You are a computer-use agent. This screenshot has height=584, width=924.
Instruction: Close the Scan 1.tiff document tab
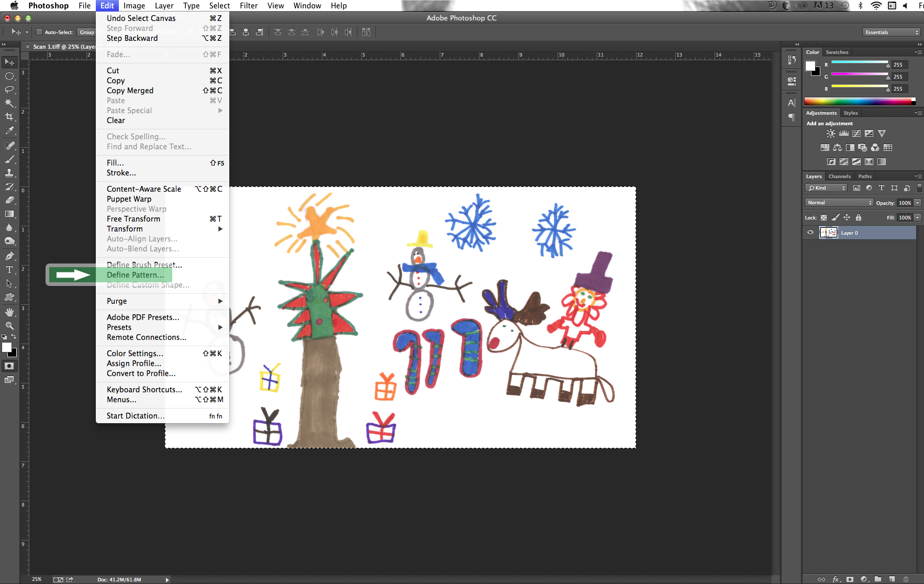tap(28, 47)
